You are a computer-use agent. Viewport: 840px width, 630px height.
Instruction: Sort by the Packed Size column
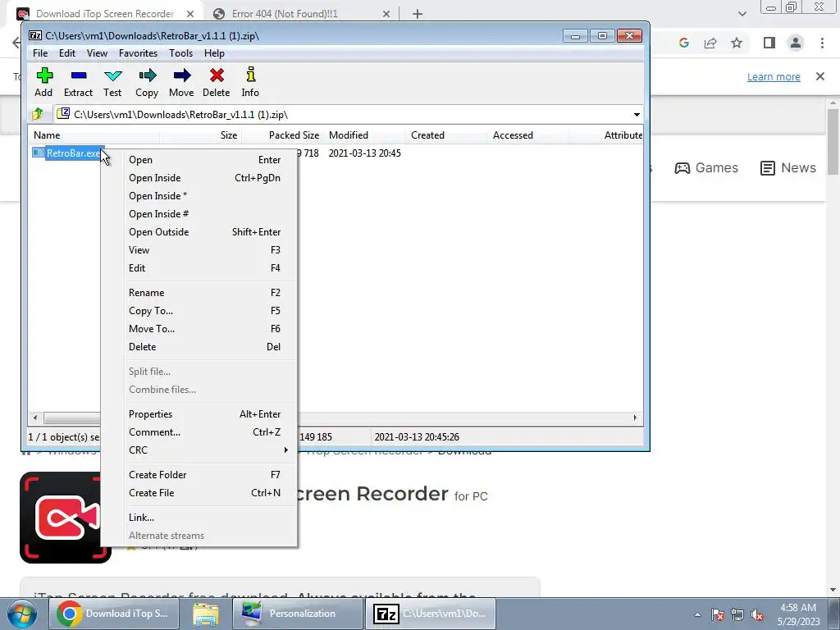point(282,135)
